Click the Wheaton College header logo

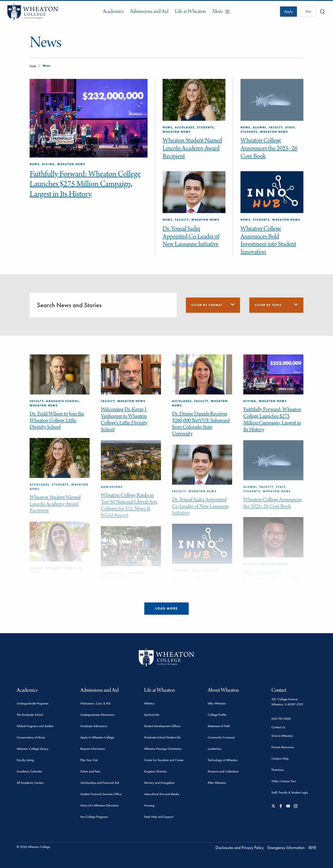click(33, 12)
